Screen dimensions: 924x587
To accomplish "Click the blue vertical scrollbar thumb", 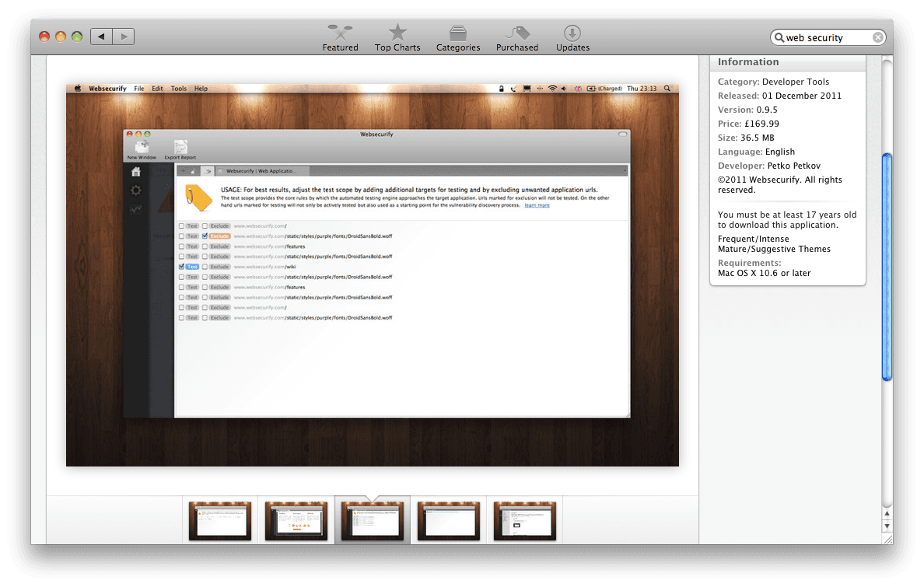I will click(887, 267).
